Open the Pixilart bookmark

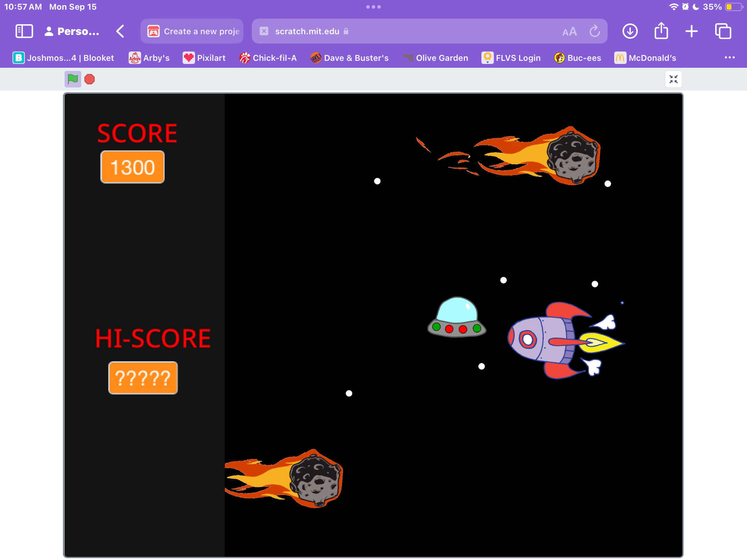pos(204,58)
